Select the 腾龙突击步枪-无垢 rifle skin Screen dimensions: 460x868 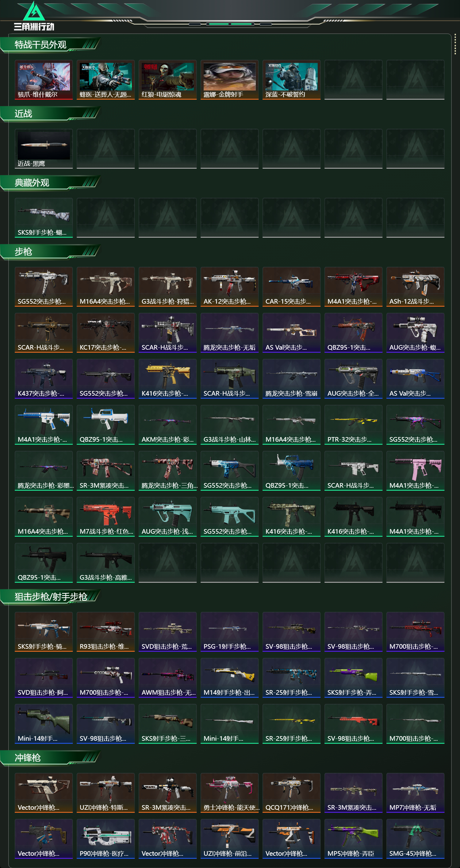[x=229, y=333]
